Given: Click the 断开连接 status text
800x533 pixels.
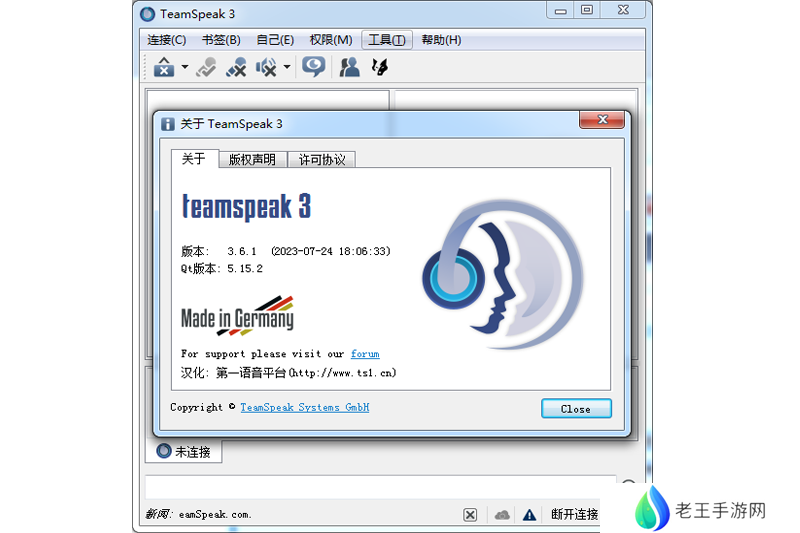Looking at the screenshot, I should pyautogui.click(x=574, y=514).
